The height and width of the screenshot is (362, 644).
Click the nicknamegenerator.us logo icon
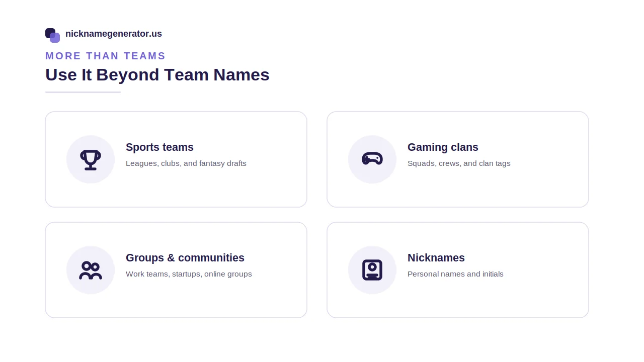tap(52, 35)
